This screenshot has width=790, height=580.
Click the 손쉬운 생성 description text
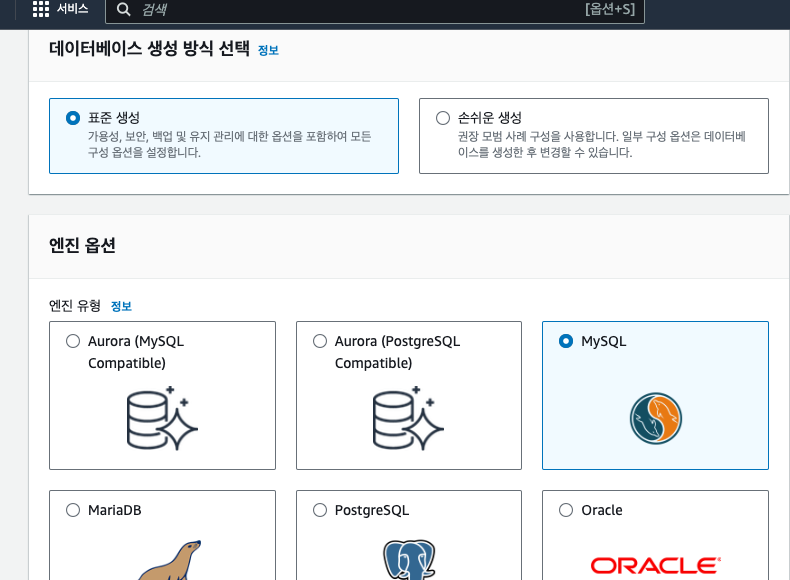pyautogui.click(x=602, y=144)
